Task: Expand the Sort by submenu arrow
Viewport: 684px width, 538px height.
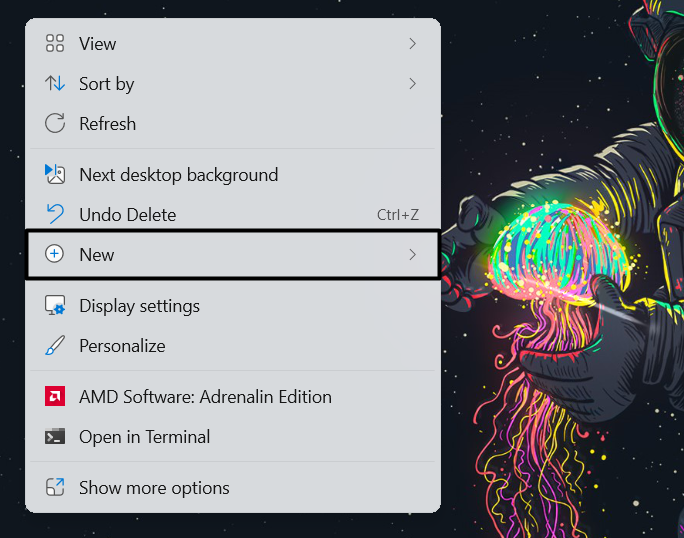Action: coord(412,84)
